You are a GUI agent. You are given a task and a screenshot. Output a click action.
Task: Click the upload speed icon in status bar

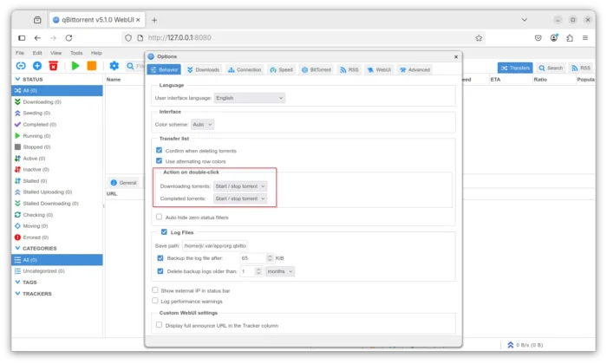[x=510, y=345]
